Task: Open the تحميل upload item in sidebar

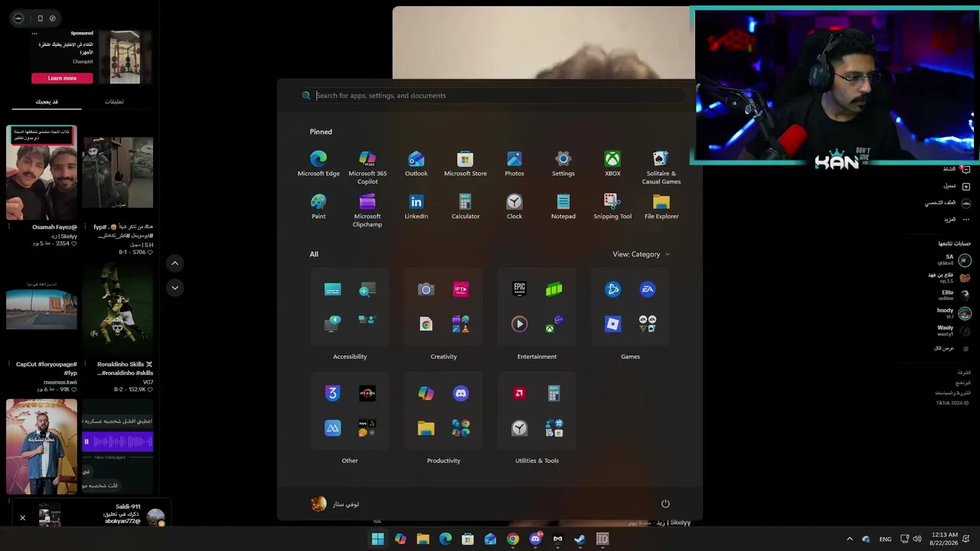Action: coord(956,186)
